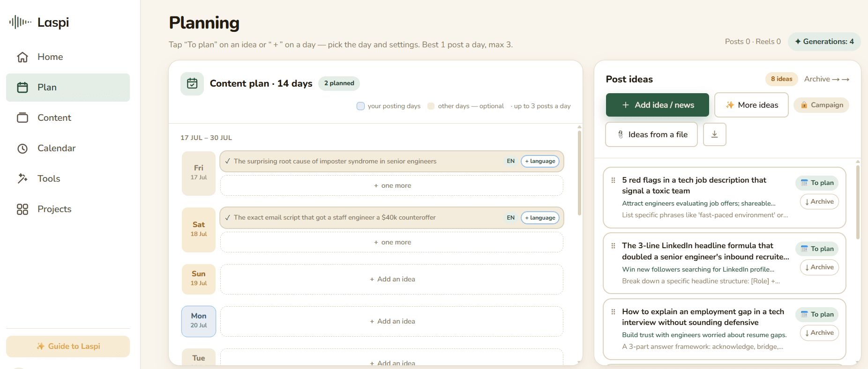868x369 pixels.
Task: Click the drag handle on 5 red flags idea
Action: click(613, 180)
